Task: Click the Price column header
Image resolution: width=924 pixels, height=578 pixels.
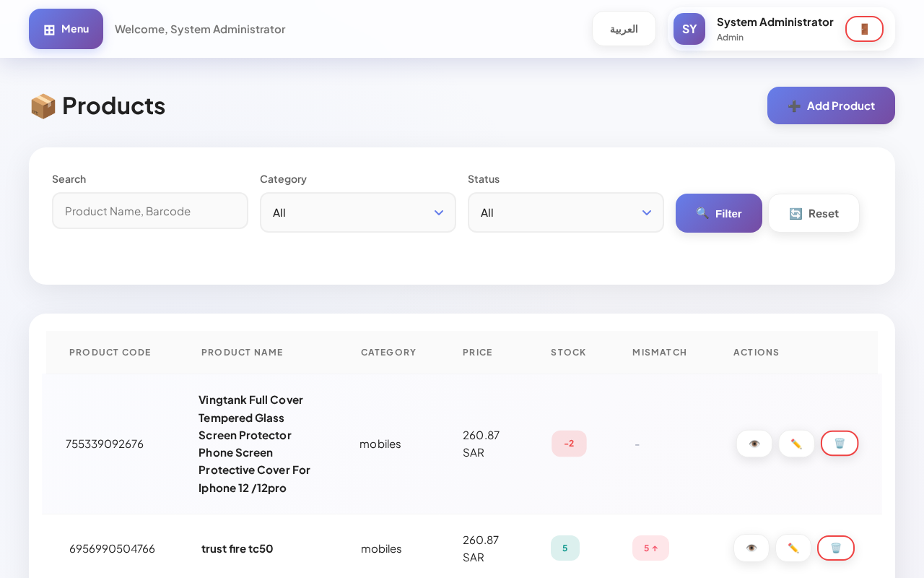Action: 477,352
